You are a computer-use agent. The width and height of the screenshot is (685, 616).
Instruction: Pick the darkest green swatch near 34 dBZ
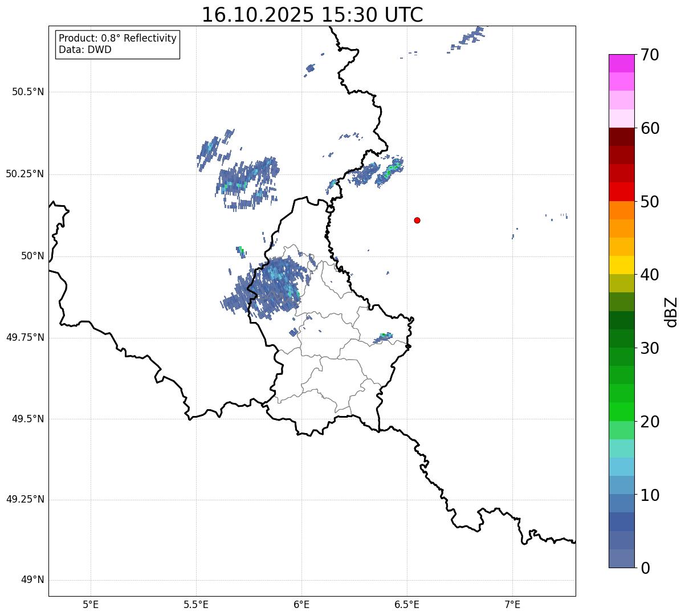(x=621, y=320)
